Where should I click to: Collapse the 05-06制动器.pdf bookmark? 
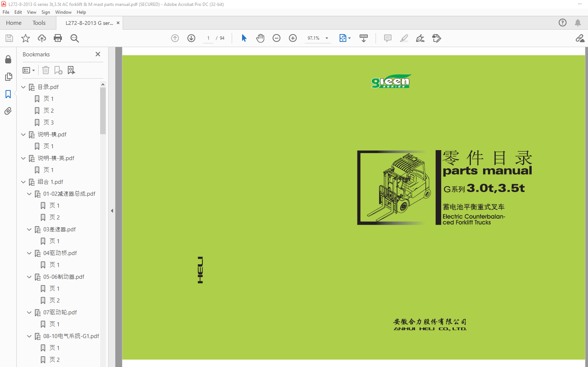pyautogui.click(x=29, y=277)
